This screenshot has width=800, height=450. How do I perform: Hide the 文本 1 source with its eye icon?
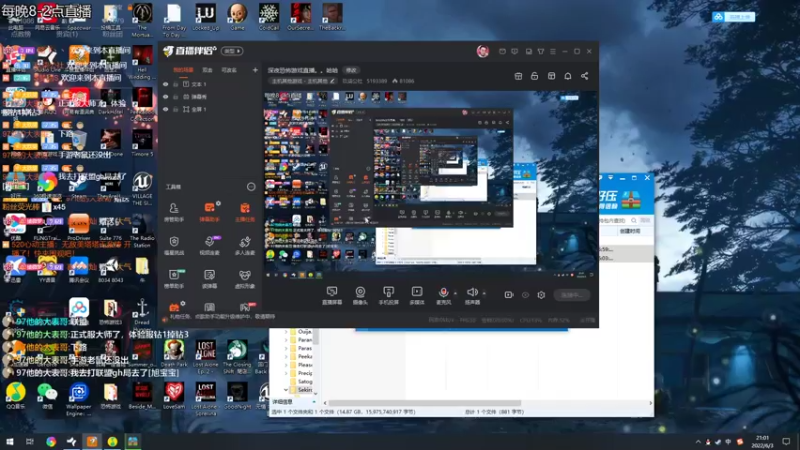pyautogui.click(x=165, y=84)
